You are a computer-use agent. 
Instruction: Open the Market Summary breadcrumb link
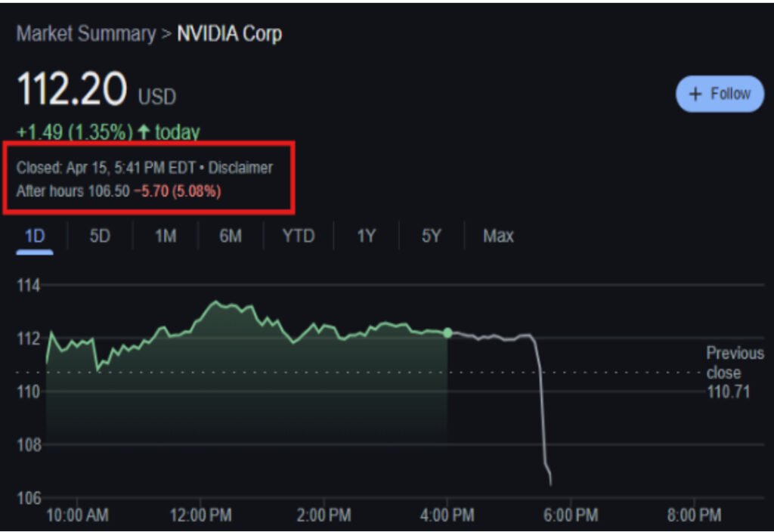click(x=85, y=34)
